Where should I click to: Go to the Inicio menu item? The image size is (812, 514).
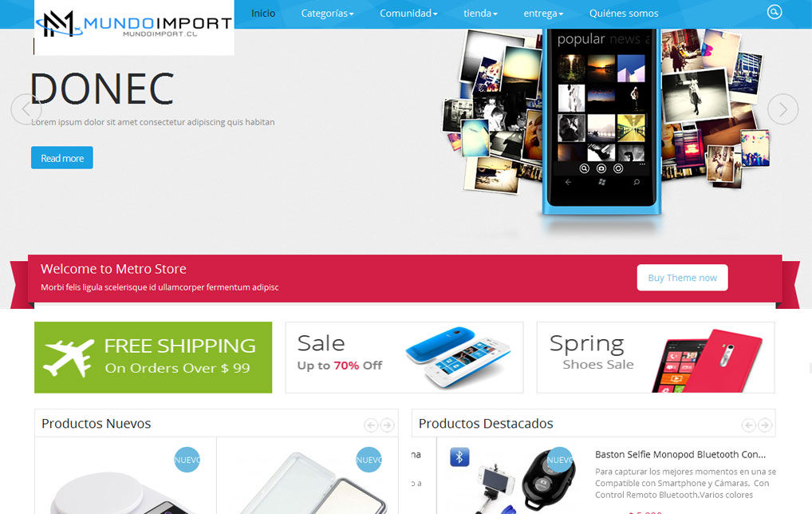coord(263,14)
